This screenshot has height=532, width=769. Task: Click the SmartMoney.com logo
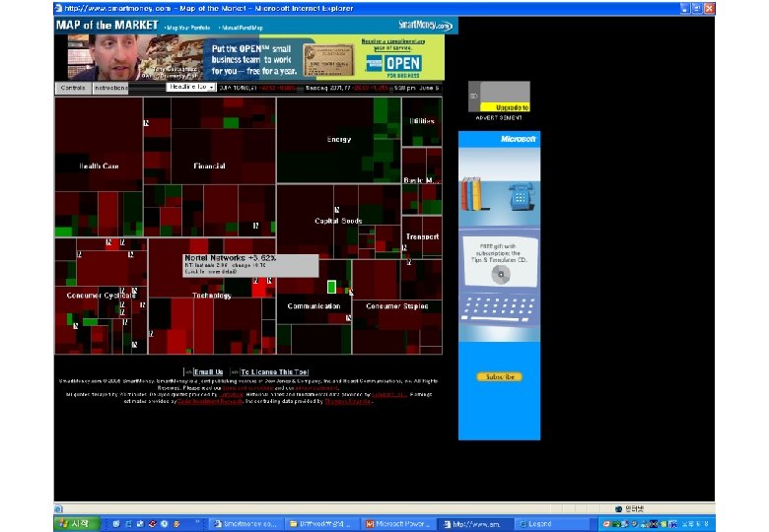(425, 25)
